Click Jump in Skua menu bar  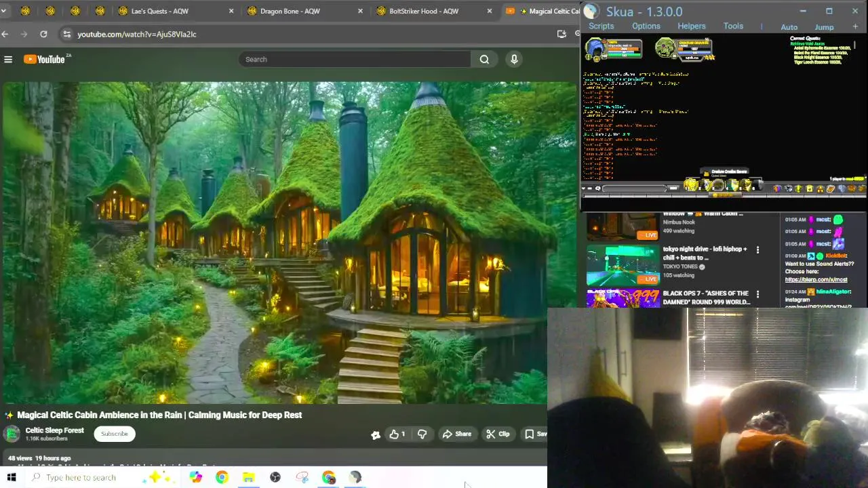pos(824,27)
